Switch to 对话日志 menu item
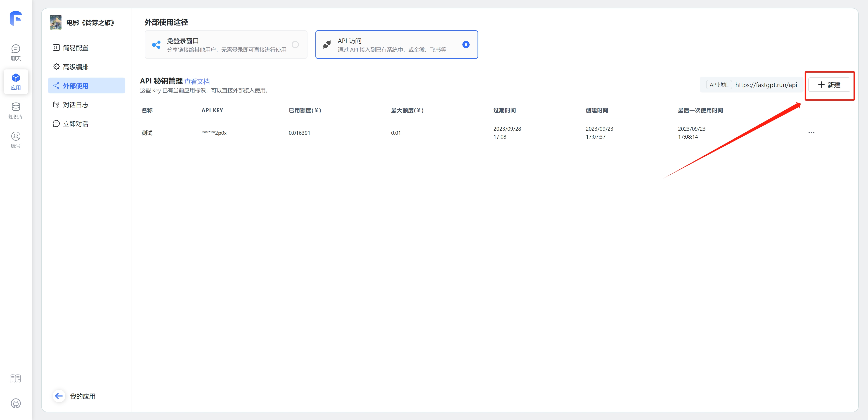This screenshot has height=420, width=868. [x=76, y=105]
